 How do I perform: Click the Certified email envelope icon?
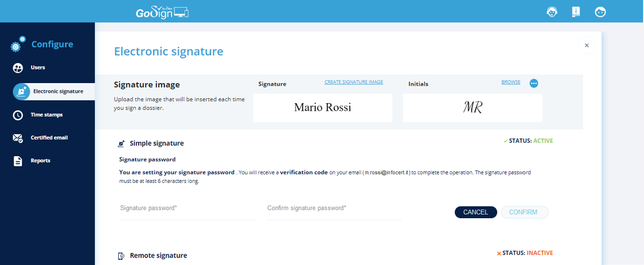(x=18, y=138)
